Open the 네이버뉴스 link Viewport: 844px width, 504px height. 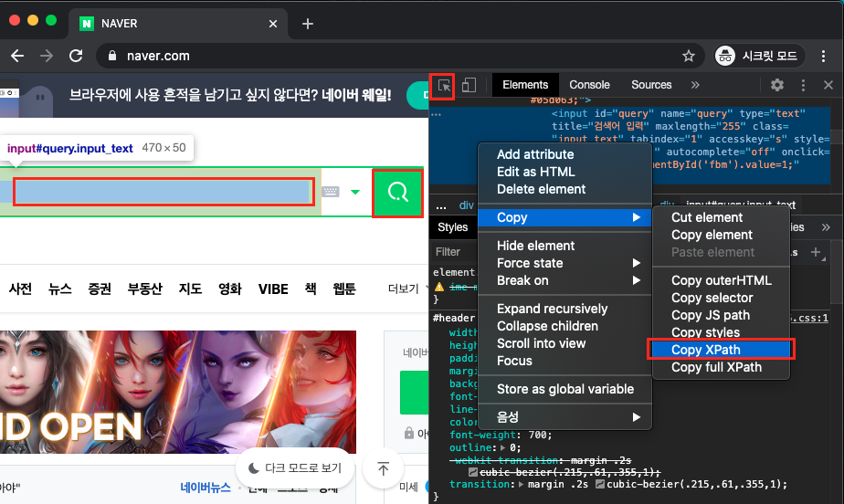(206, 488)
